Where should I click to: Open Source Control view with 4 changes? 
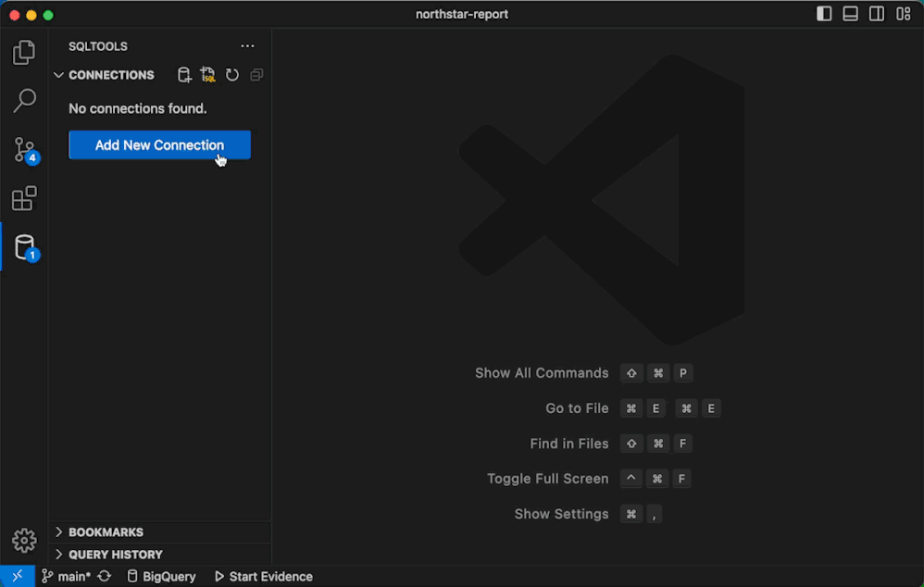click(x=25, y=150)
